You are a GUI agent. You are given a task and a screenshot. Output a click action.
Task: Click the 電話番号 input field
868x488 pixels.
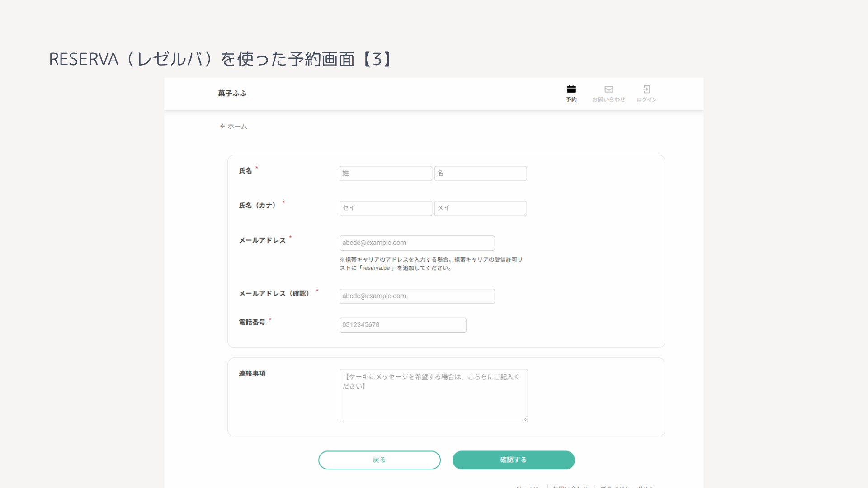[403, 325]
